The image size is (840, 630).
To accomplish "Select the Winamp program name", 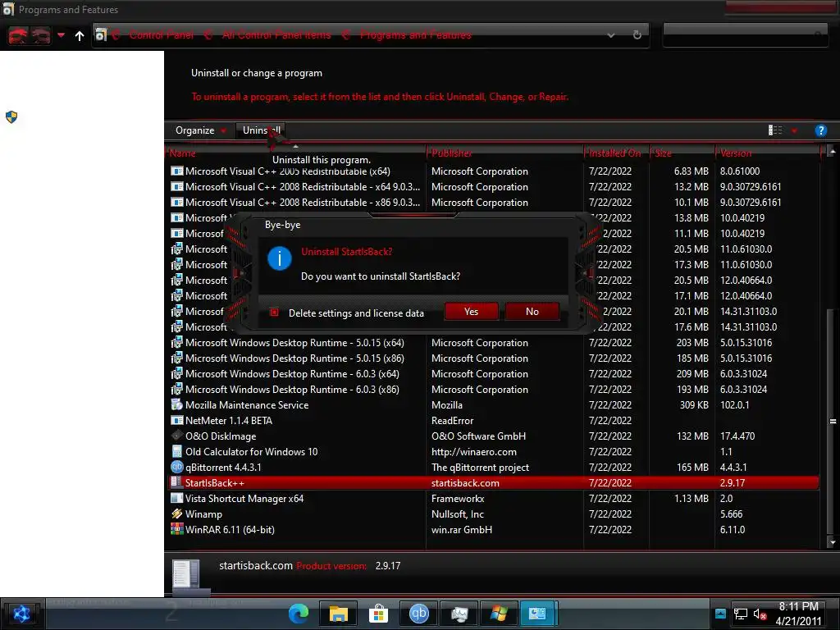I will (203, 514).
